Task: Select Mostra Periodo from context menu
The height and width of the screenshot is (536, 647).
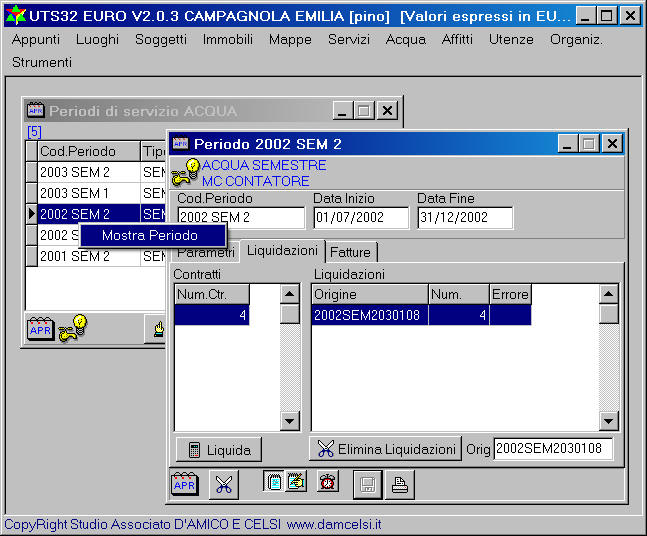Action: [x=150, y=235]
